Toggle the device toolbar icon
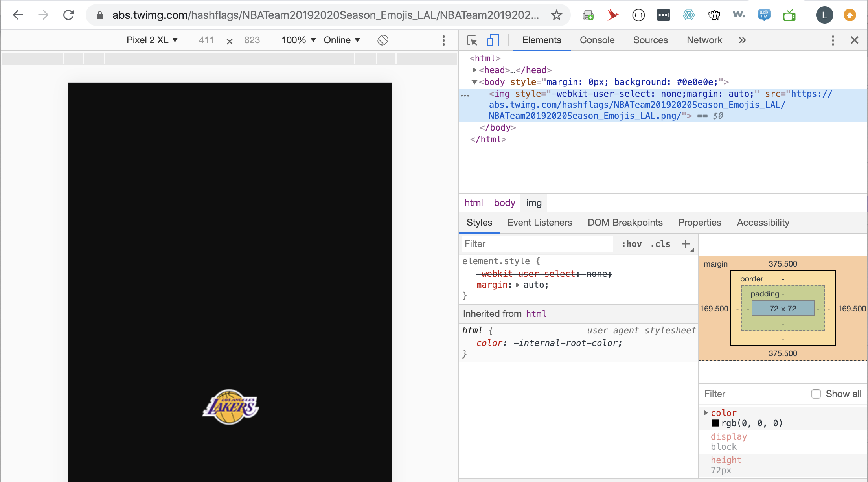868x482 pixels. pos(493,40)
